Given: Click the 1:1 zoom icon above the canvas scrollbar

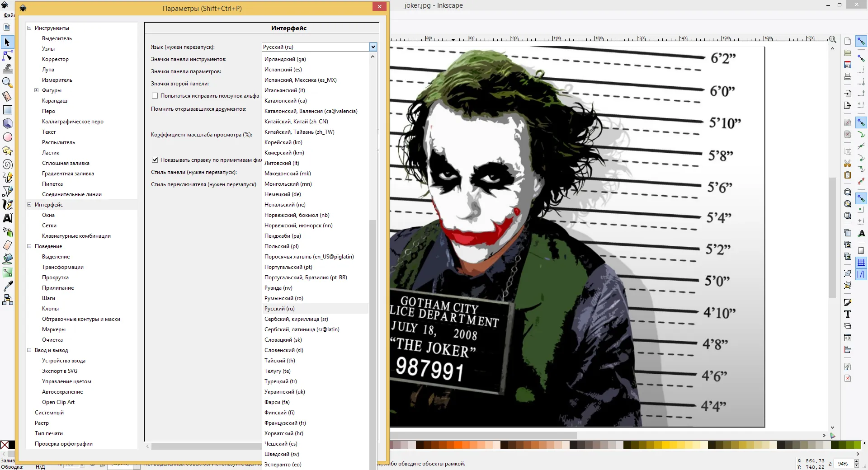Looking at the screenshot, I should [x=833, y=39].
